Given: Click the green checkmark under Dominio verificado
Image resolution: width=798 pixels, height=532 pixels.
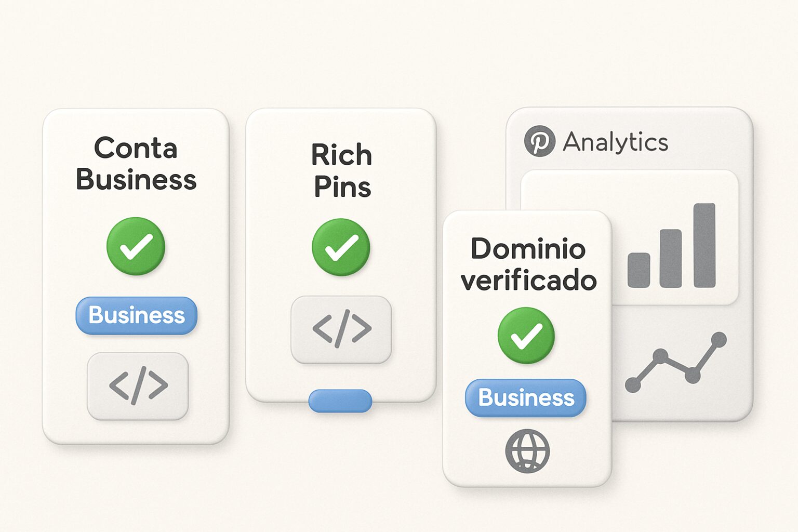Looking at the screenshot, I should 526,336.
